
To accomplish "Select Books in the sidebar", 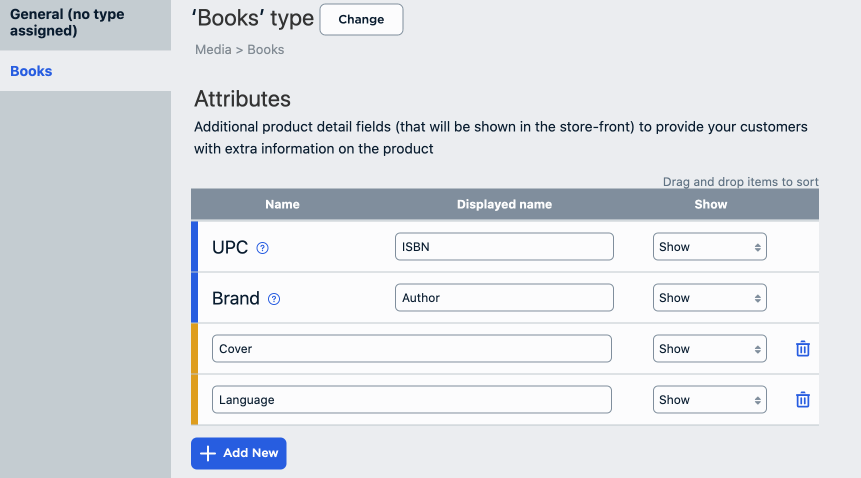I will point(31,72).
